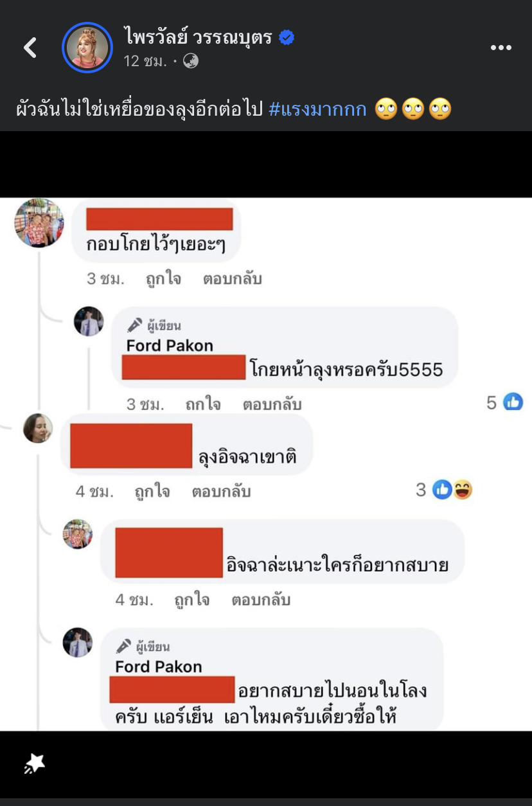
Task: Open the #แรงมากกก hashtag
Action: click(317, 109)
